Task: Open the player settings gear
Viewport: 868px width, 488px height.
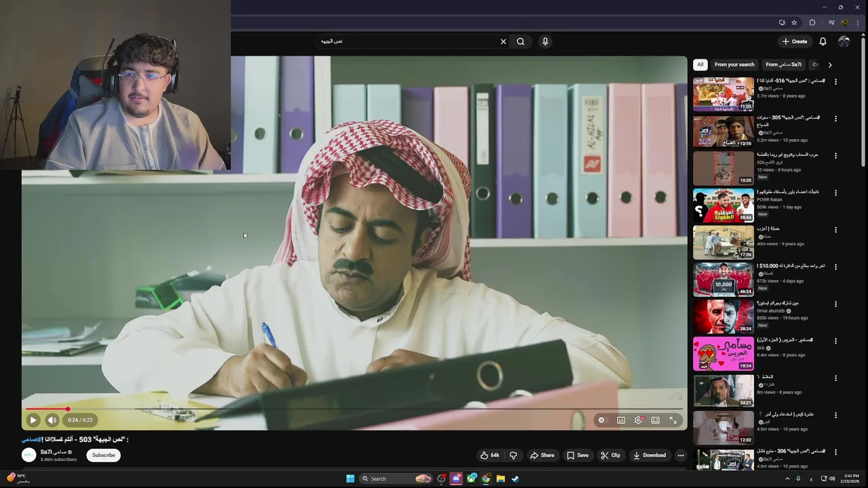Action: click(638, 420)
